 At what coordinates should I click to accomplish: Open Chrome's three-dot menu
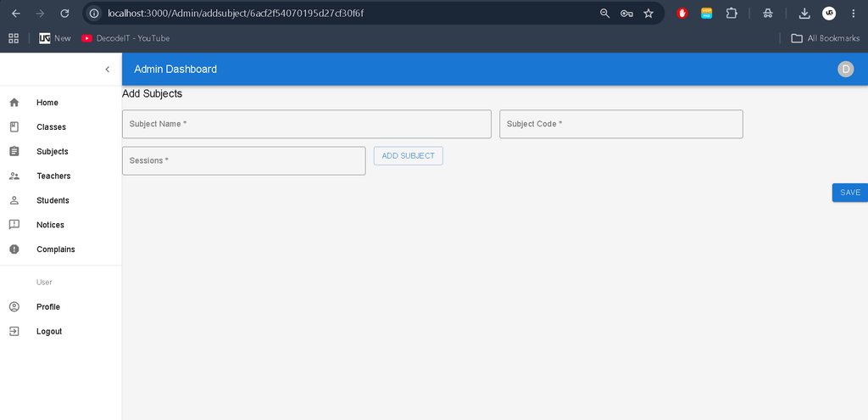click(853, 14)
